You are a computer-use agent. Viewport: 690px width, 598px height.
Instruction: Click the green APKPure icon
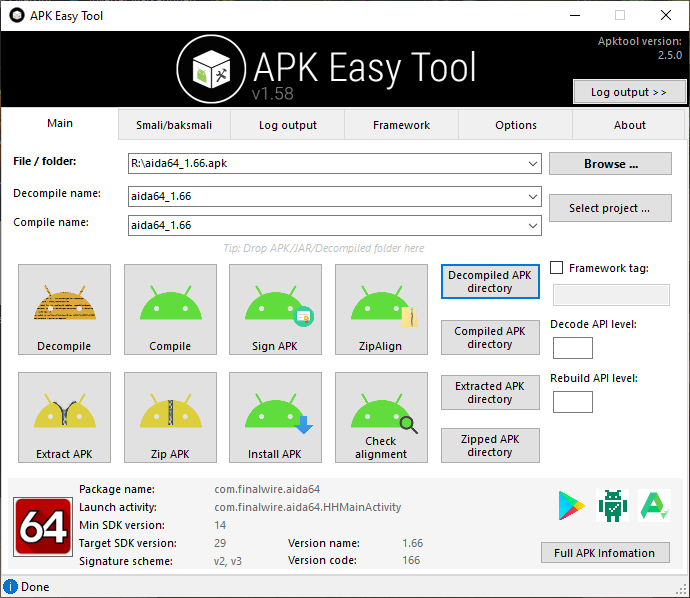pos(655,506)
